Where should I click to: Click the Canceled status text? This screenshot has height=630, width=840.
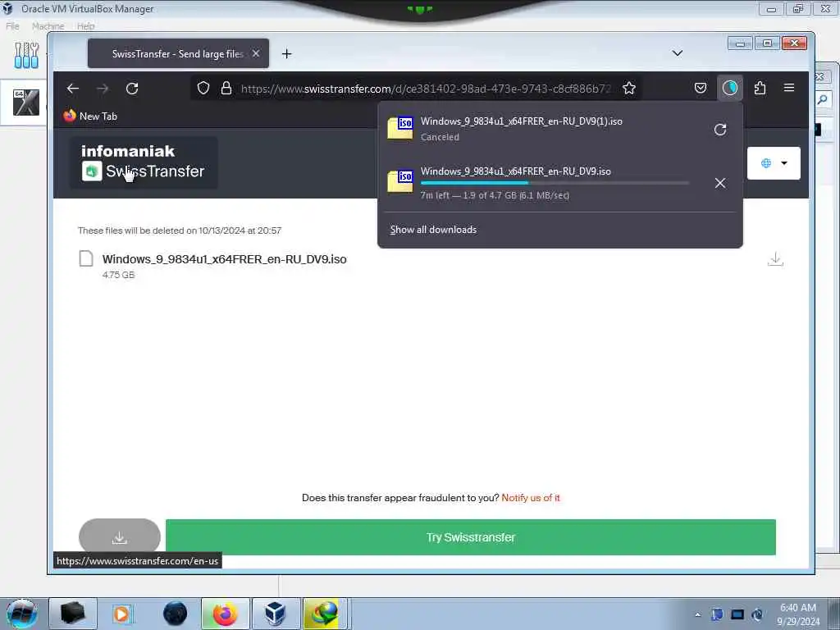440,137
